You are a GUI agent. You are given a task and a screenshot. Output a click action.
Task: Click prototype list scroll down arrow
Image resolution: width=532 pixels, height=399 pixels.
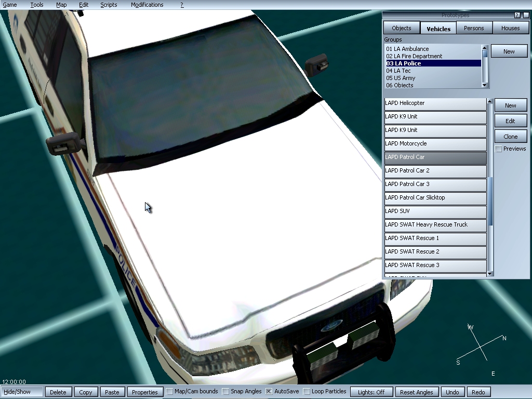[489, 273]
